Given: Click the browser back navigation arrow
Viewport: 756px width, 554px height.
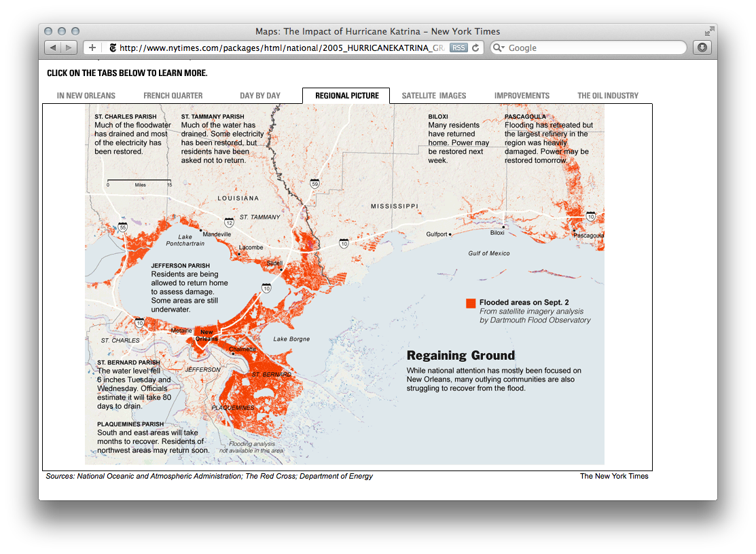Looking at the screenshot, I should [x=52, y=48].
